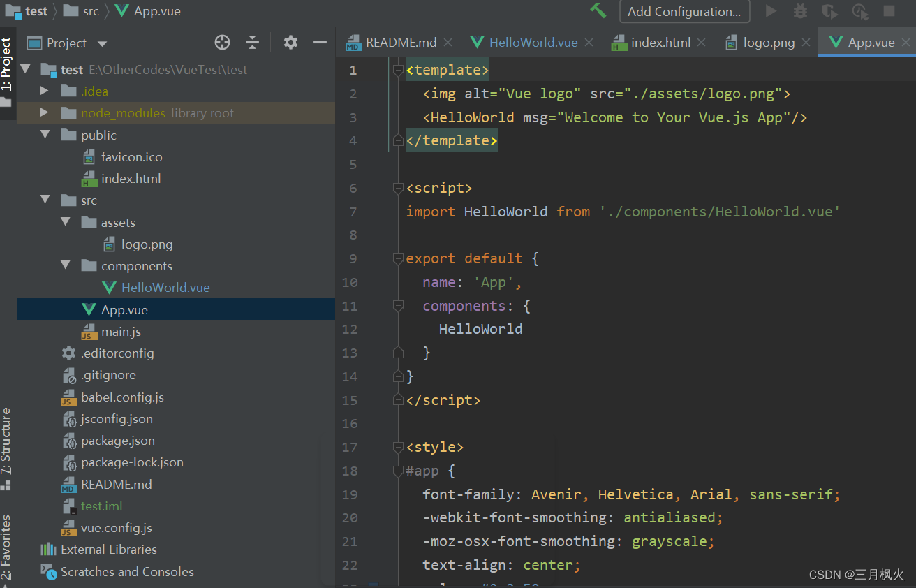Select babel.config.js file
Image resolution: width=916 pixels, height=588 pixels.
coord(113,397)
